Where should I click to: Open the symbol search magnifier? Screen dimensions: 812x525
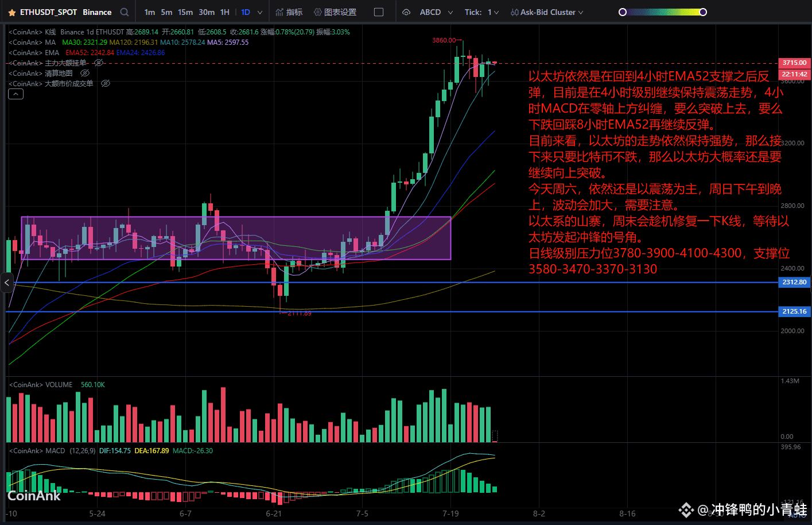click(125, 12)
